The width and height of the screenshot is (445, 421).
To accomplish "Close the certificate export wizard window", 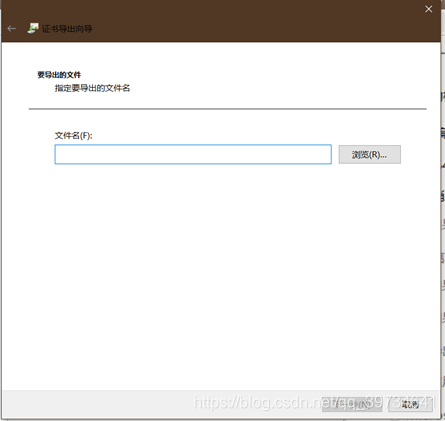I will (x=429, y=9).
